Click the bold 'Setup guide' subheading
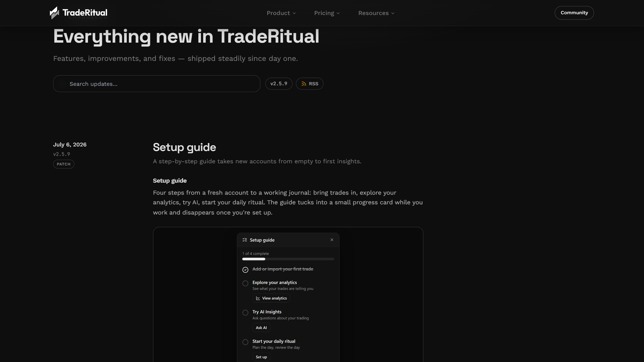The image size is (644, 362). pos(170,181)
